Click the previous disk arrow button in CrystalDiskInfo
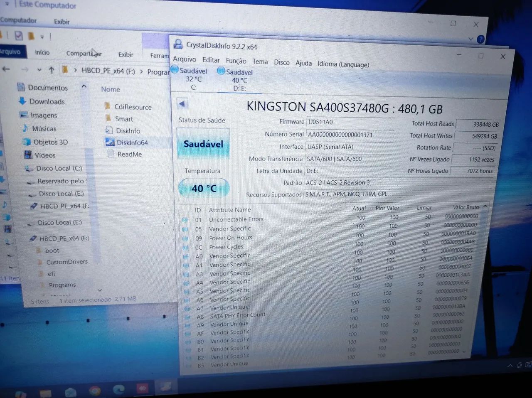 182,103
